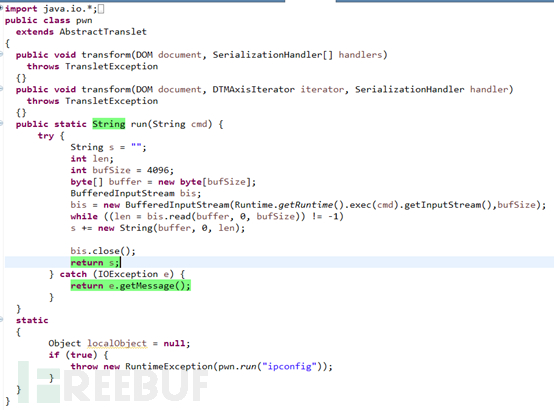
Task: Click the try keyword
Action: click(46, 136)
